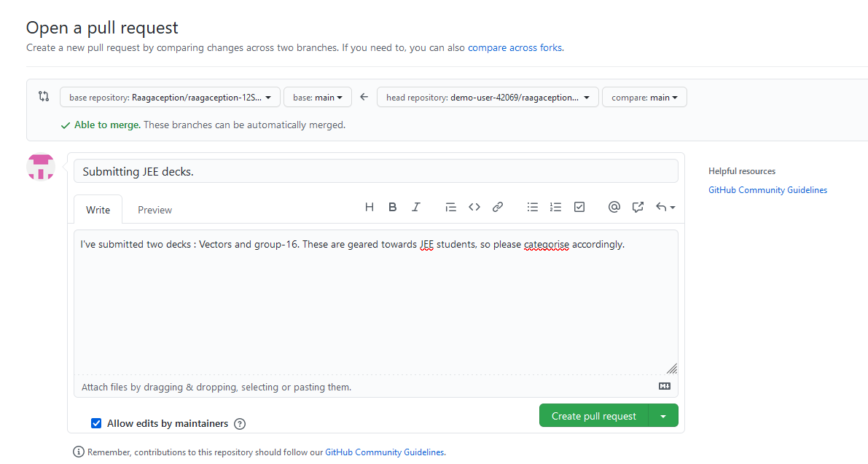This screenshot has height=464, width=868.
Task: Add a hyperlink to text
Action: click(498, 208)
